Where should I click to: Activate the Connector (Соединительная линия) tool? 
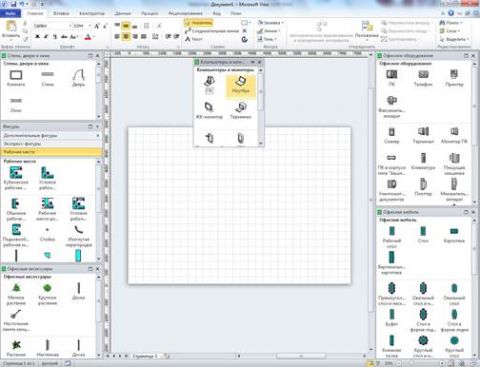tap(212, 31)
